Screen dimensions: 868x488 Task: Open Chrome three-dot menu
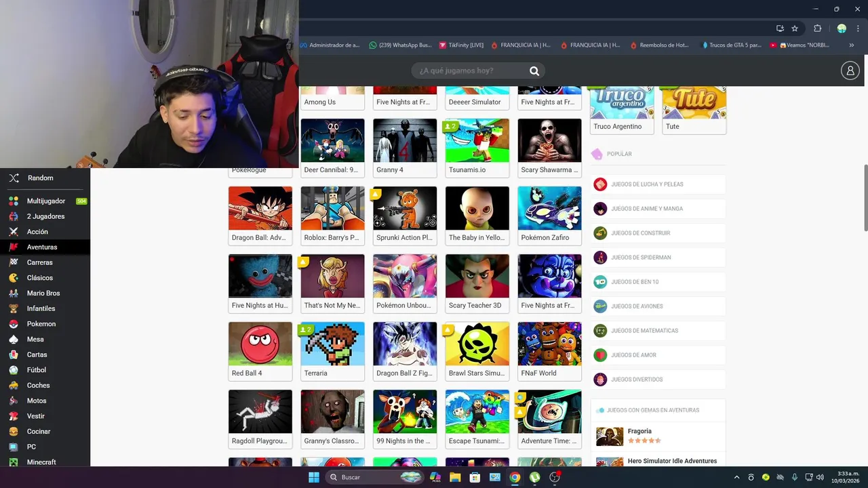[x=858, y=28]
